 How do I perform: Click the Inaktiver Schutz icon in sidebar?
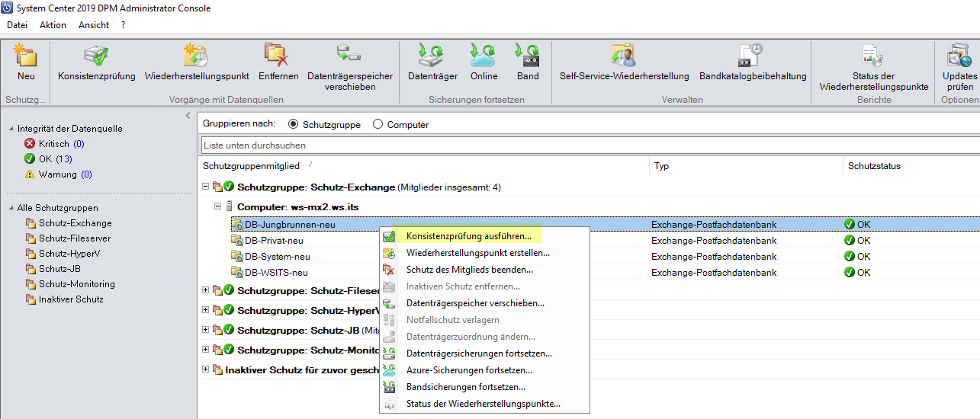[31, 299]
